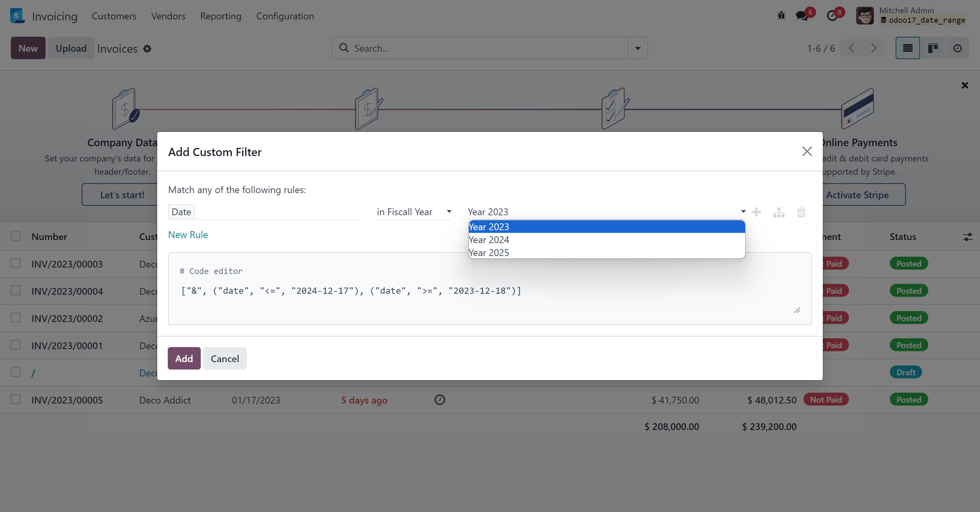Screen dimensions: 980x512
Task: Open the Configuration menu
Action: tap(285, 16)
